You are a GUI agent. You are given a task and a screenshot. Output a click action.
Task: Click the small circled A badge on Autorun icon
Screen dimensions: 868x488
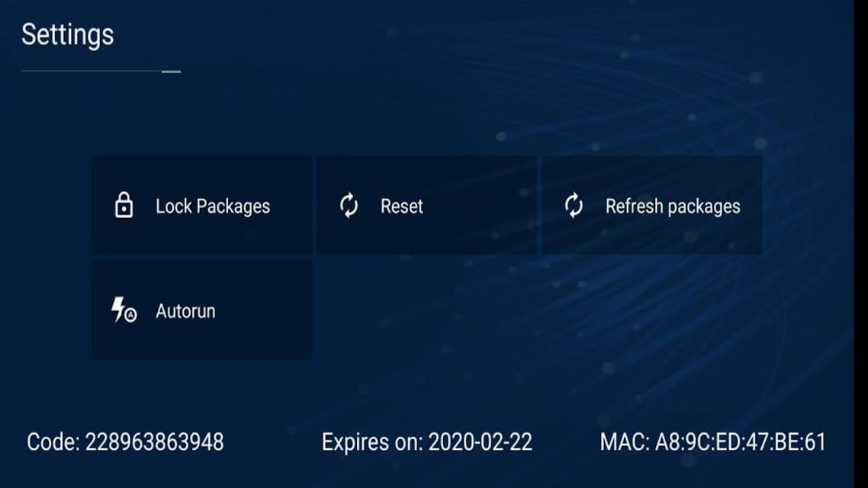click(x=130, y=316)
